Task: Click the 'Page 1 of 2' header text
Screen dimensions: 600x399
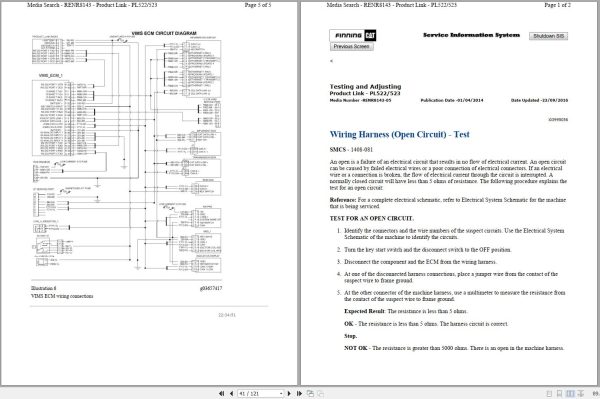Action: [557, 5]
